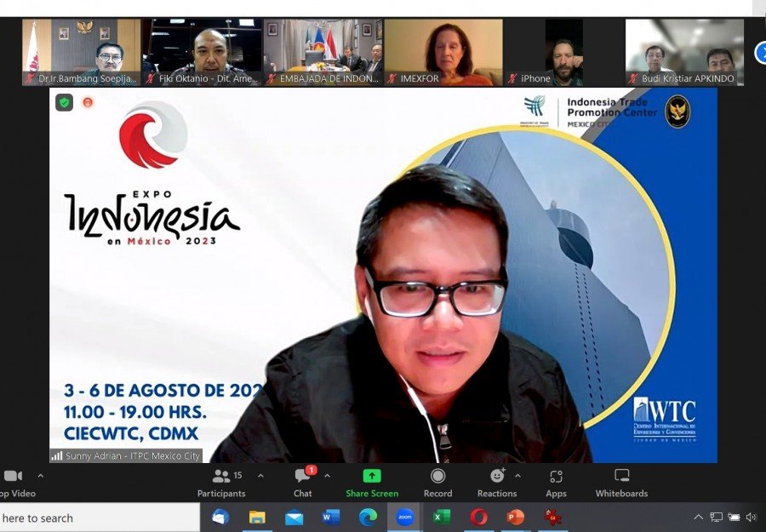Click the green encryption shield icon
The width and height of the screenshot is (766, 532).
click(x=65, y=103)
